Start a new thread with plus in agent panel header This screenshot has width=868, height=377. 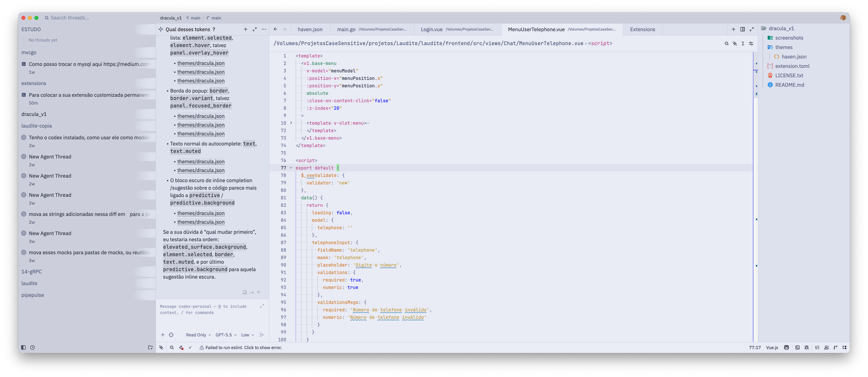click(x=245, y=29)
